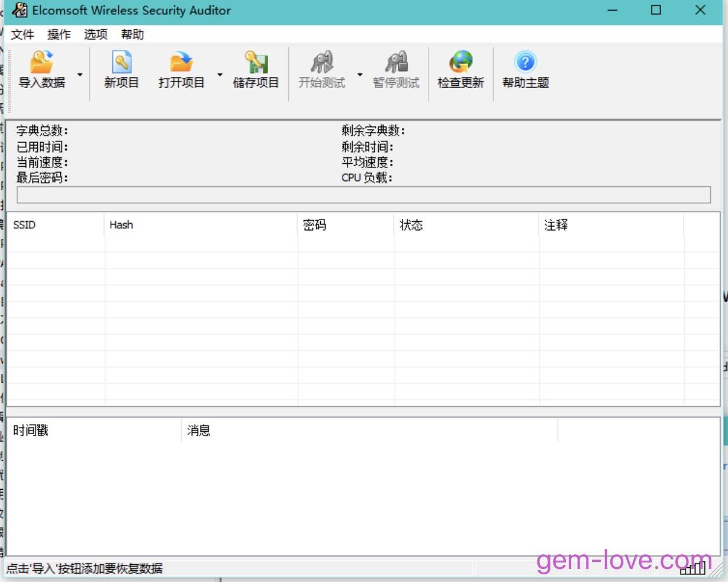Click the 最后密码 label
This screenshot has height=582, width=728.
tap(42, 177)
